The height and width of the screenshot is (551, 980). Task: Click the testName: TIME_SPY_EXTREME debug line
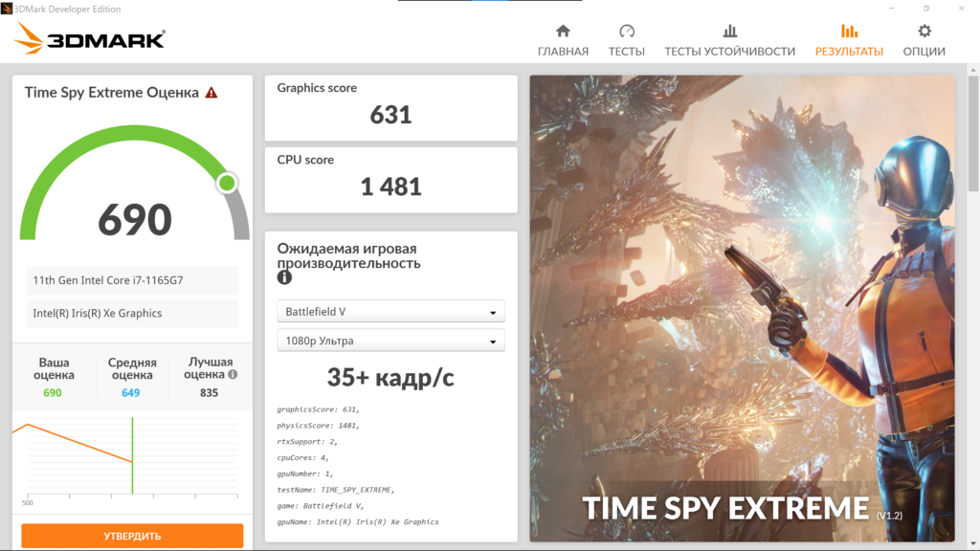coord(336,491)
